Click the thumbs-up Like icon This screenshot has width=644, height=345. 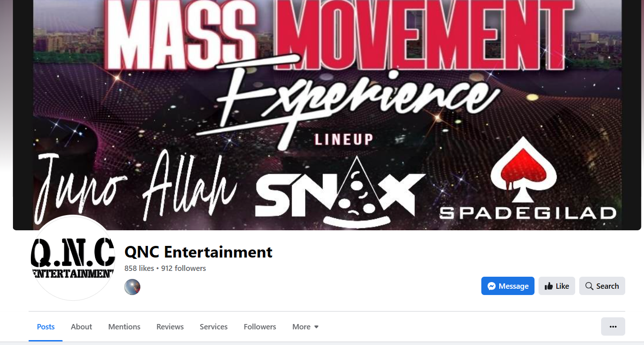click(549, 286)
